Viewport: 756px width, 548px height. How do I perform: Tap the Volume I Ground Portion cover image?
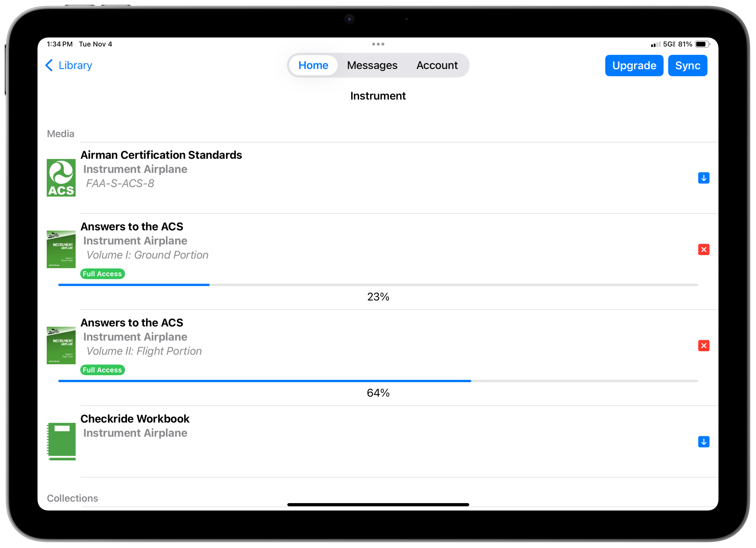(61, 249)
